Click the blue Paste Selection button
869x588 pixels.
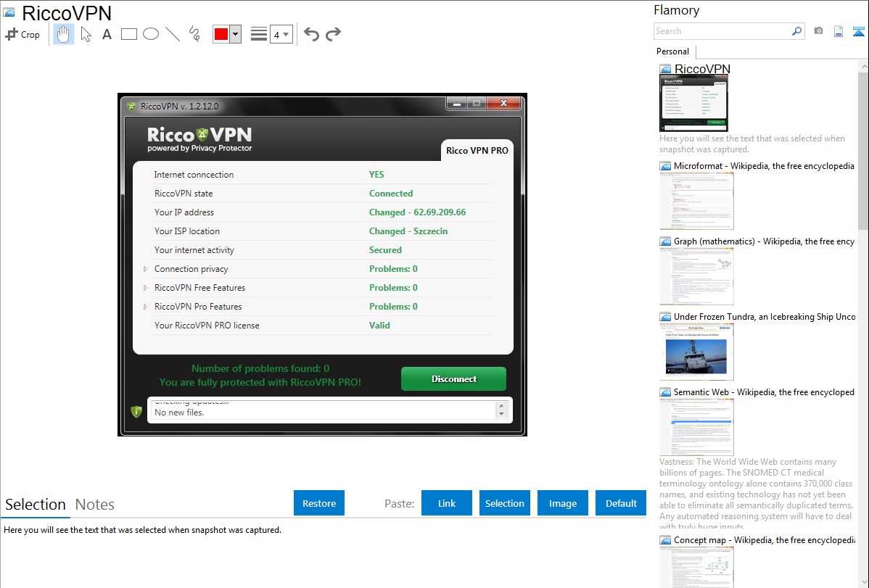[505, 503]
